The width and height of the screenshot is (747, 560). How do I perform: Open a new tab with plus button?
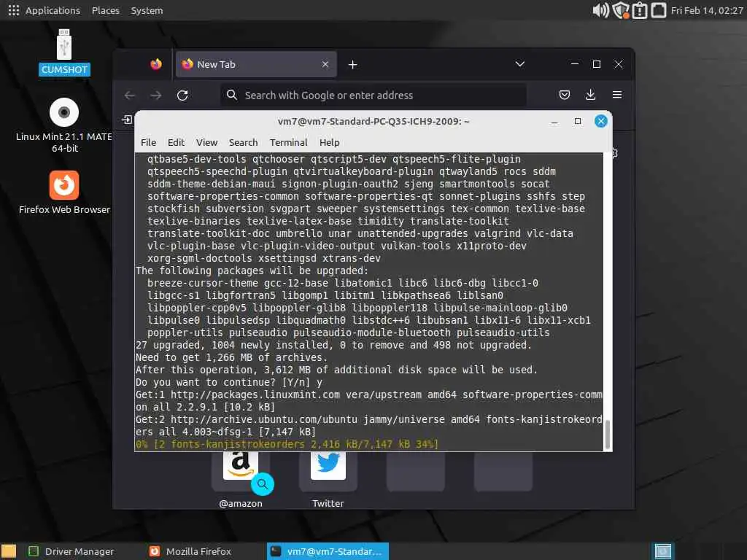point(352,64)
